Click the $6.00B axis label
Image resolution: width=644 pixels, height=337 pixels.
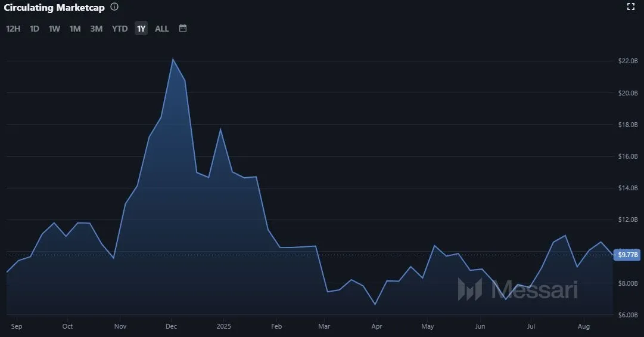pos(628,315)
